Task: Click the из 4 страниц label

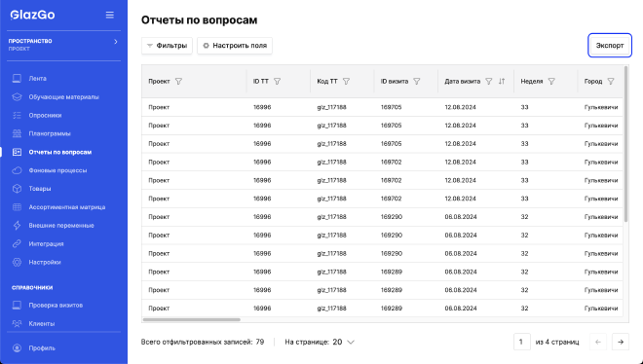Action: [x=557, y=342]
